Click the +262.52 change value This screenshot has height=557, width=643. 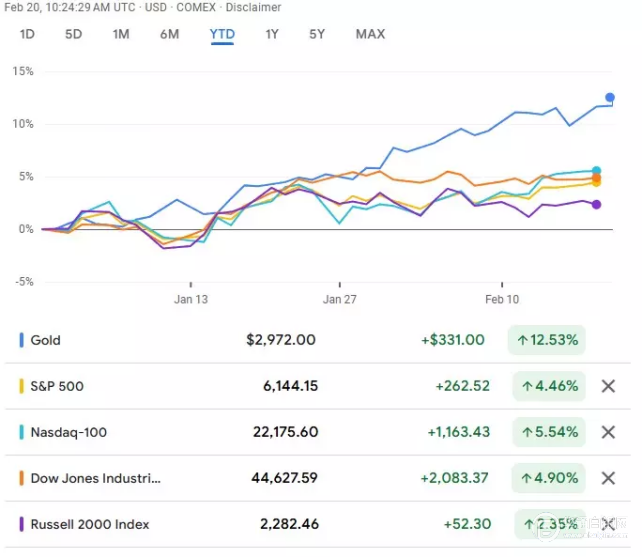coord(463,386)
